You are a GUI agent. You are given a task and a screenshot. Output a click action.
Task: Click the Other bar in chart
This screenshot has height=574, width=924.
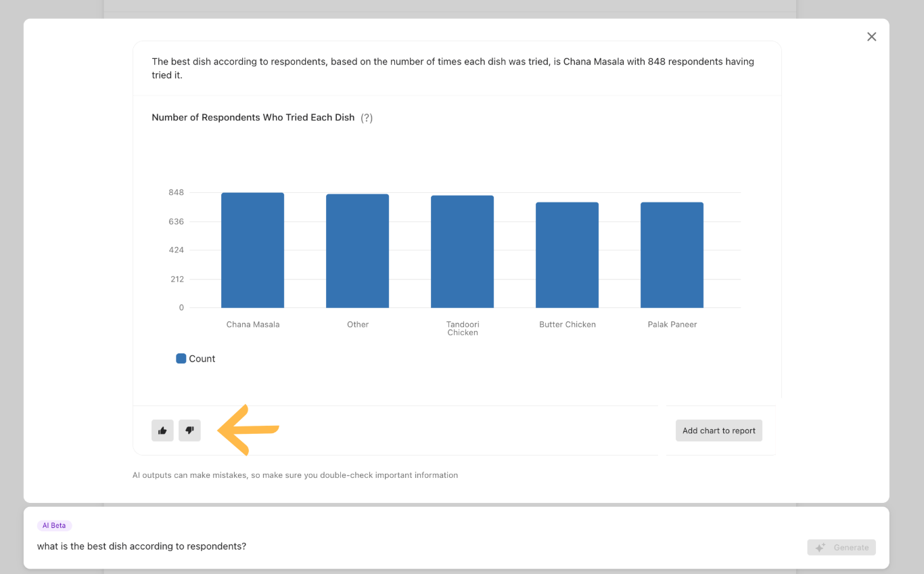[x=357, y=251]
